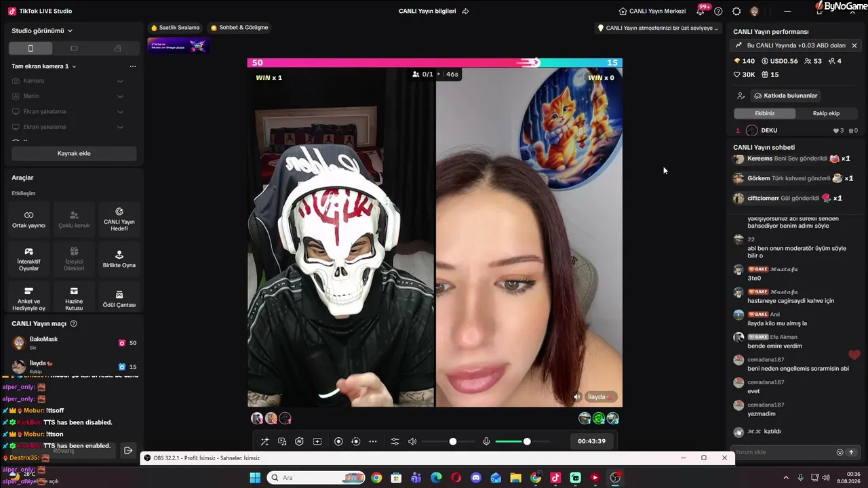The height and width of the screenshot is (488, 868).
Task: Select the dual-screen layout view
Action: point(117,48)
